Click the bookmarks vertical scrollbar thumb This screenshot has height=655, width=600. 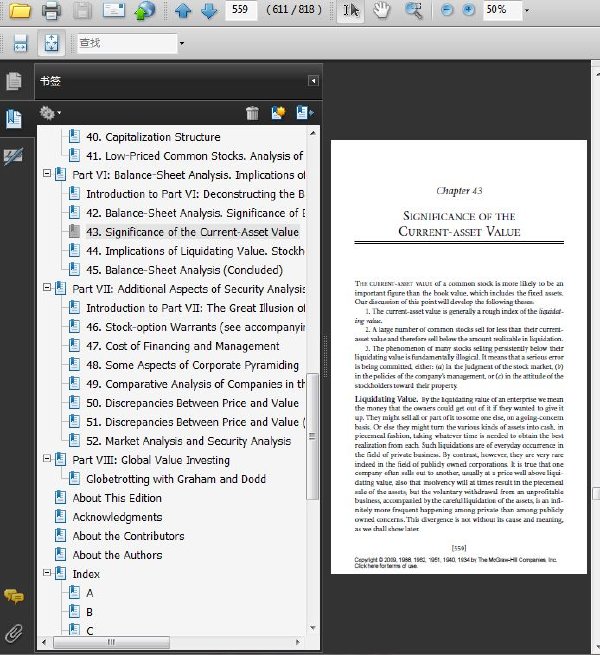(x=313, y=436)
